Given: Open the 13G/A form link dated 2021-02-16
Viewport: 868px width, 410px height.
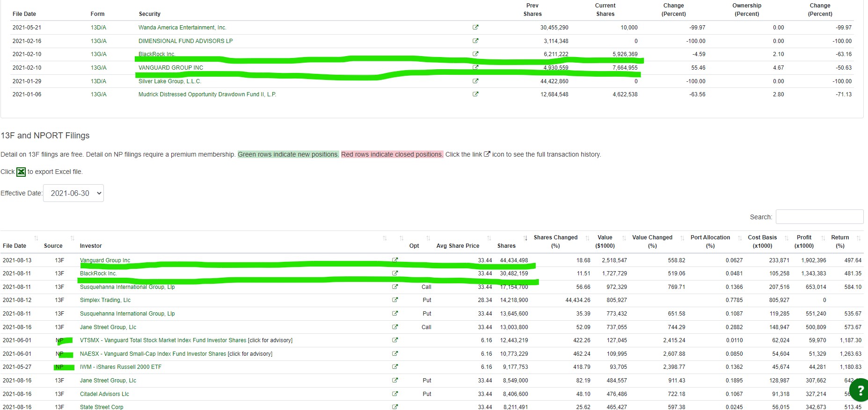Looking at the screenshot, I should (99, 41).
